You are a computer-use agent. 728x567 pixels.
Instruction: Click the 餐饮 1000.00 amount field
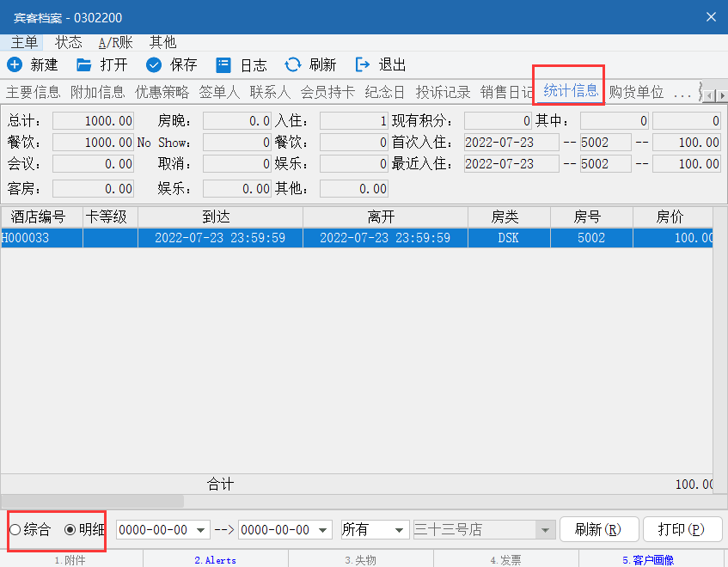(x=94, y=142)
